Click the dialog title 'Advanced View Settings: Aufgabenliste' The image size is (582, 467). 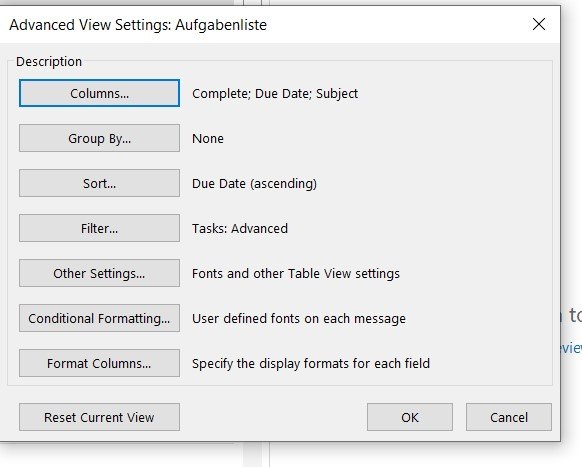[x=138, y=25]
